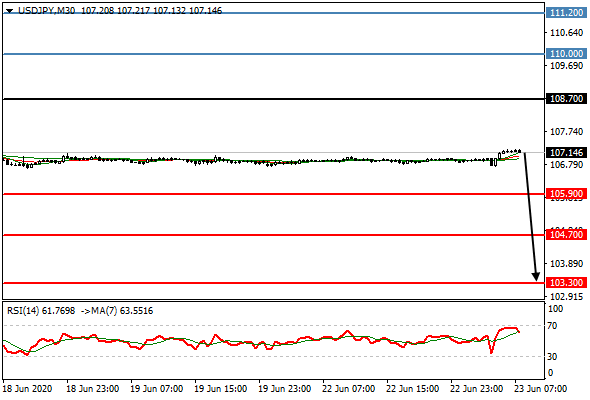Click the RSI 70 level scale mark

click(x=552, y=325)
